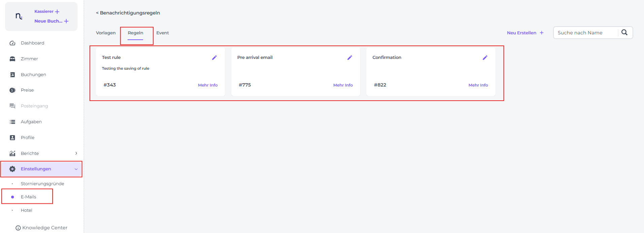
Task: Open Mehr Info for rule #343
Action: coord(208,85)
